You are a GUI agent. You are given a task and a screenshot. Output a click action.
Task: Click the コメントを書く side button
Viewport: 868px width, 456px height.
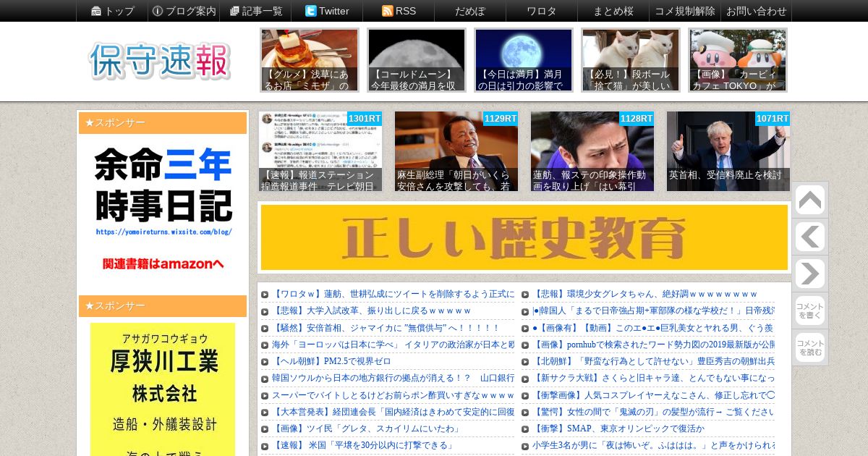(x=810, y=311)
